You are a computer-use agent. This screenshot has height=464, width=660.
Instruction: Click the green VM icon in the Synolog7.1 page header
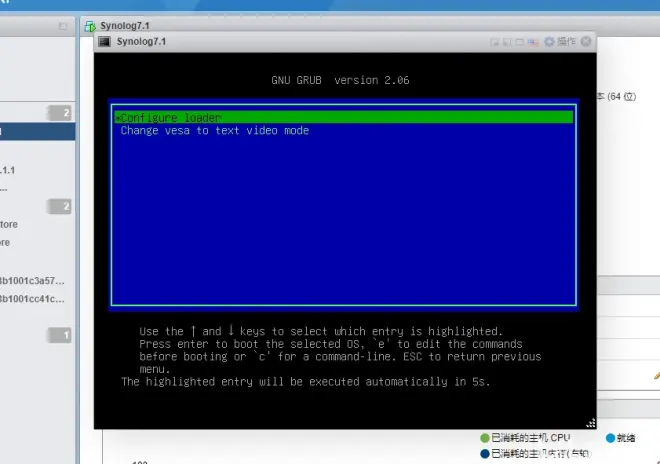pos(90,27)
